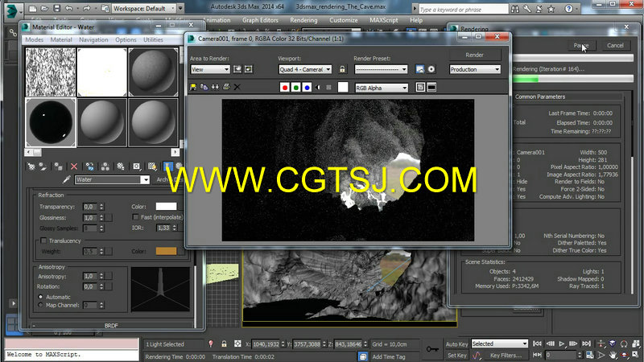The width and height of the screenshot is (644, 362).
Task: Click Save Image icon in render window
Action: tap(193, 87)
